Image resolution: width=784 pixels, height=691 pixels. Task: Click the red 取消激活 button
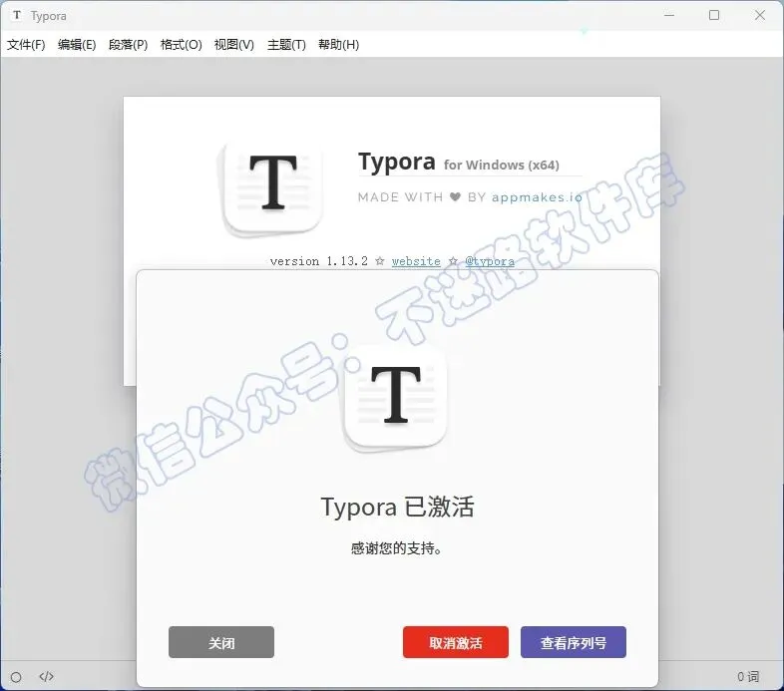tap(456, 642)
